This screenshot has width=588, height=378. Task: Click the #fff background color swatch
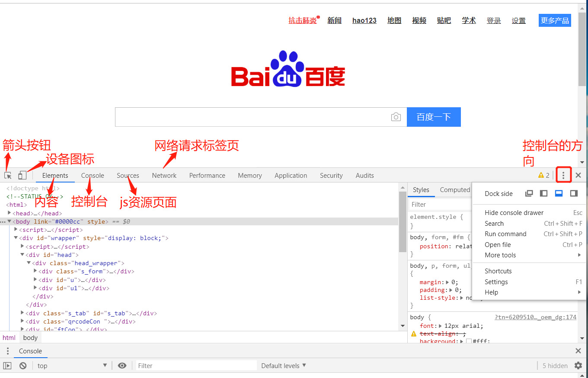(469, 341)
